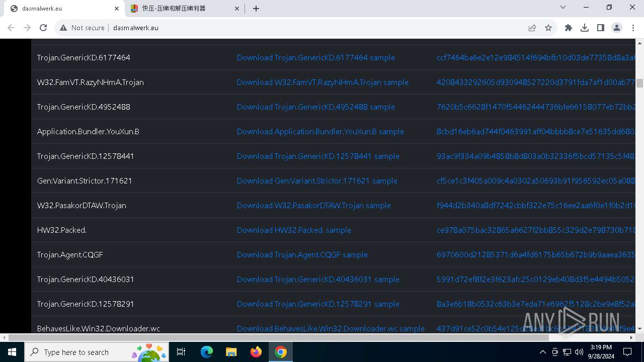Download Trojan.GenericKD.6177464 sample

[x=315, y=57]
